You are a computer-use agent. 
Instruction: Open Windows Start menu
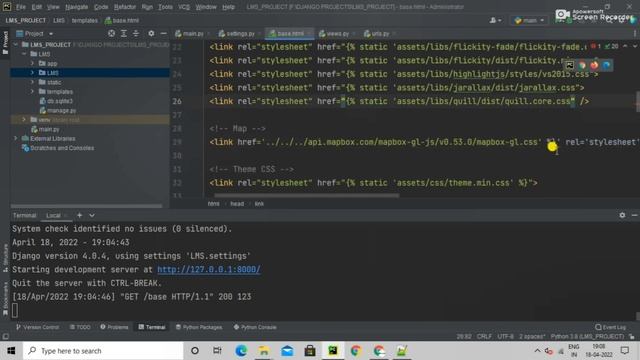(x=11, y=351)
